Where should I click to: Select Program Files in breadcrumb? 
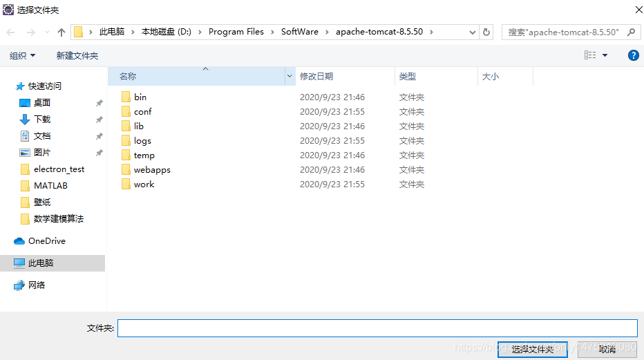236,32
